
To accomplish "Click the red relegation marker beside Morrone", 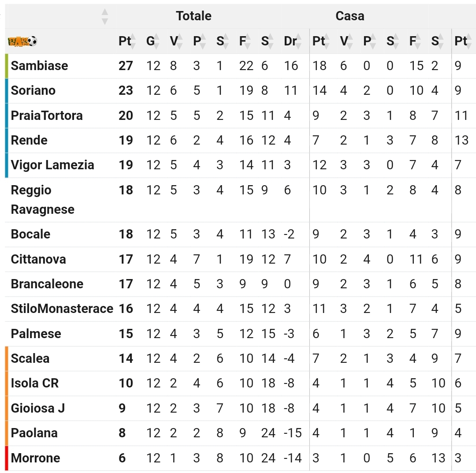I will click(x=6, y=458).
